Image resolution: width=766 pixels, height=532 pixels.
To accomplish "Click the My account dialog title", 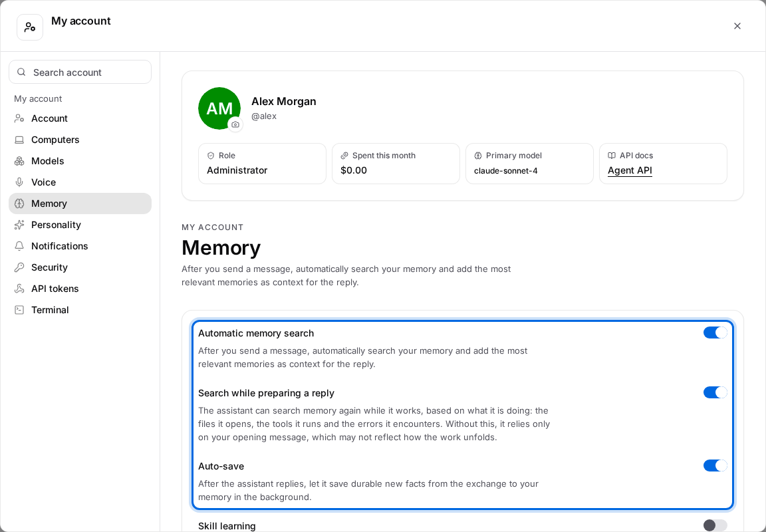I will click(x=81, y=21).
